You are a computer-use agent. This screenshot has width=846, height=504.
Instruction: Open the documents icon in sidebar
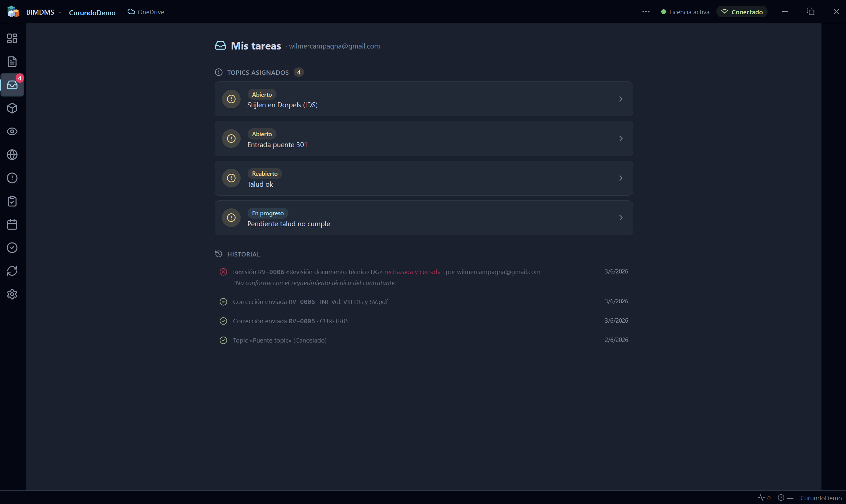(x=12, y=62)
